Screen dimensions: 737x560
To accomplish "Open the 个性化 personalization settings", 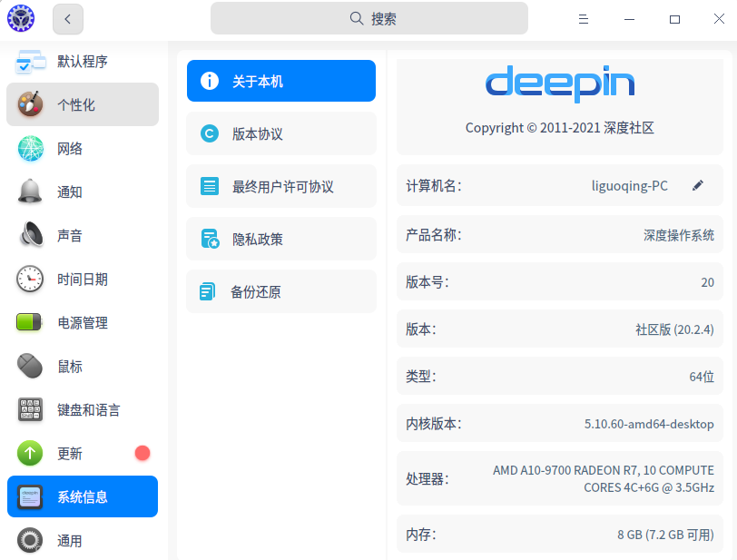I will [83, 104].
